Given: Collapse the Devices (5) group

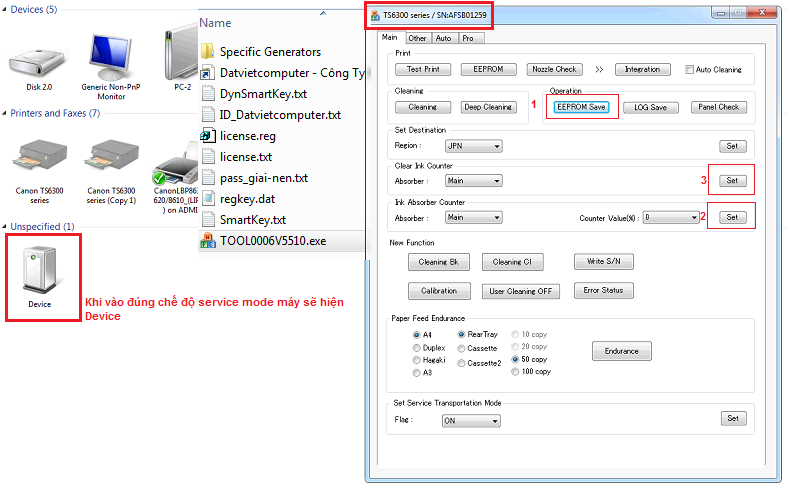Looking at the screenshot, I should [5, 10].
